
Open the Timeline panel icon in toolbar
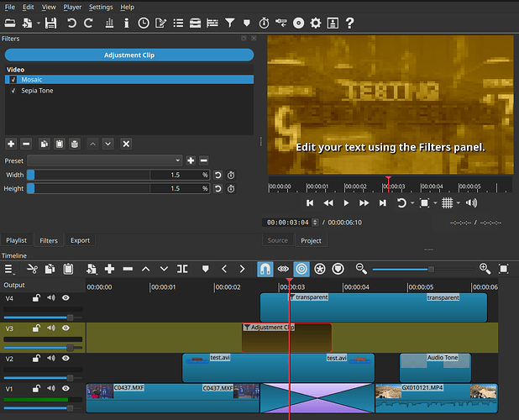click(x=212, y=23)
